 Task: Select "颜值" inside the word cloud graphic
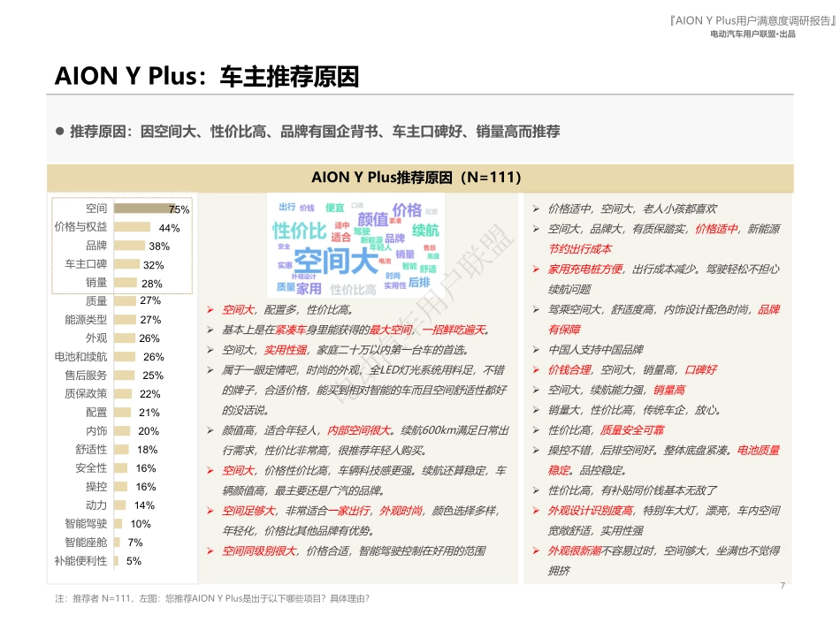[374, 219]
